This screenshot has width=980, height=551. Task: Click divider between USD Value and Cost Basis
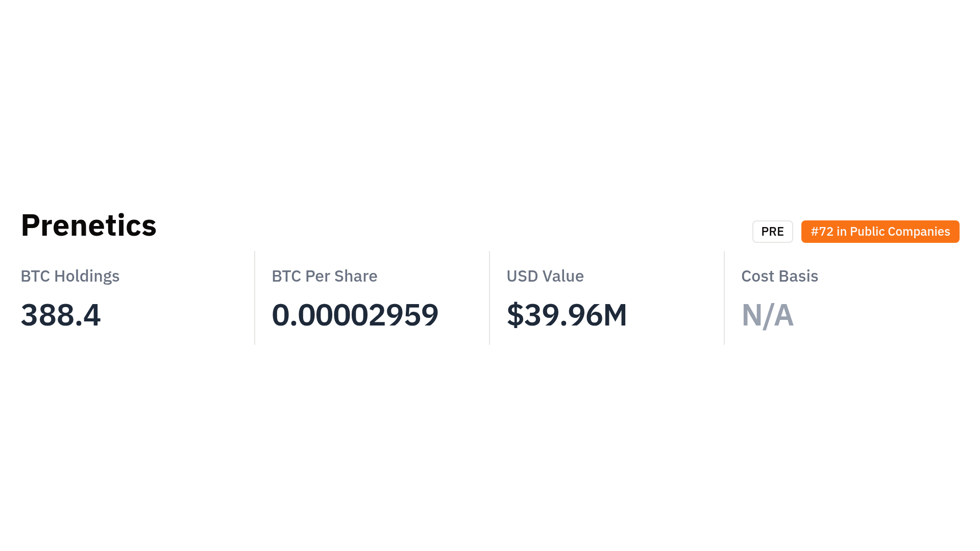[724, 298]
